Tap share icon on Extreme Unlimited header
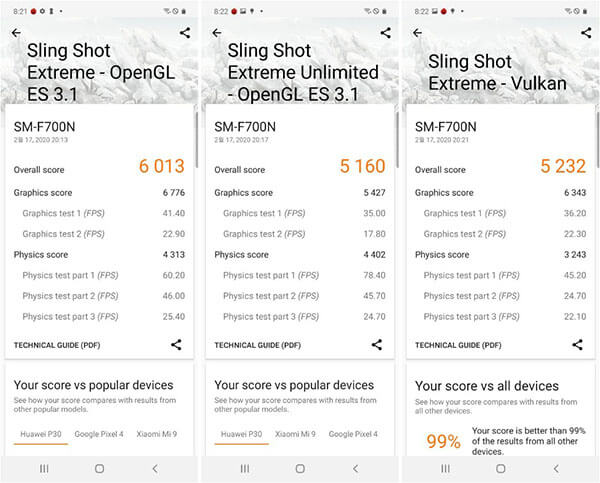The width and height of the screenshot is (600, 483). click(x=385, y=33)
